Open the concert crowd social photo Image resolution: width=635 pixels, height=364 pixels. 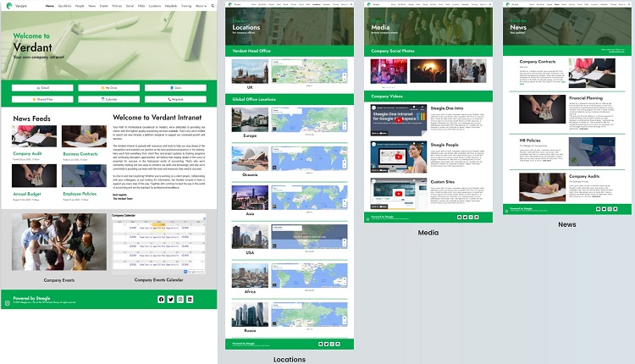click(428, 71)
